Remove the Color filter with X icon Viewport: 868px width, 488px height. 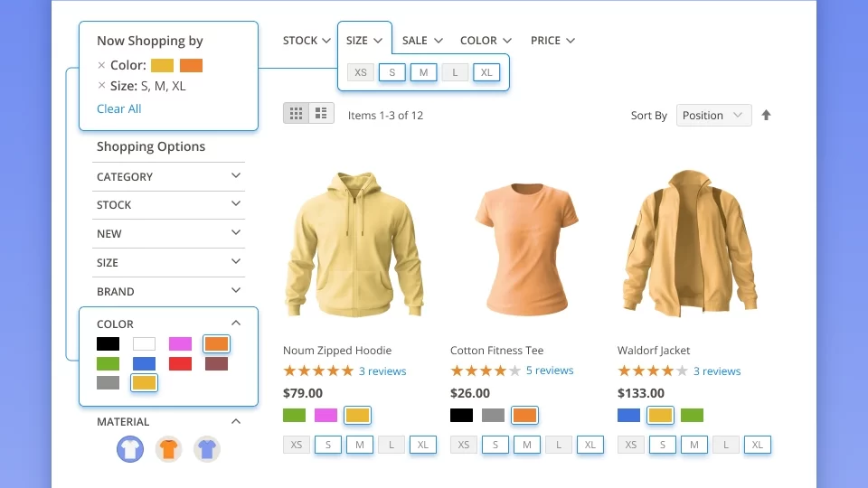coord(101,65)
